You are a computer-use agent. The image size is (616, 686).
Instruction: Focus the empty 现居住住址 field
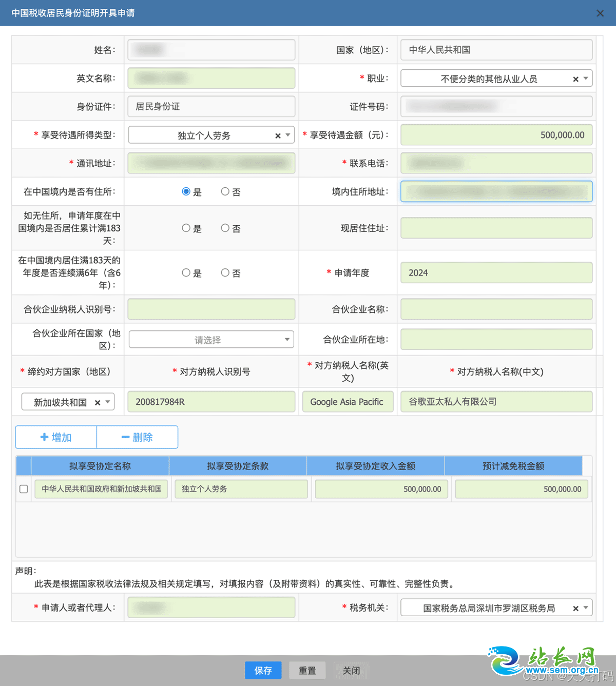tap(496, 228)
